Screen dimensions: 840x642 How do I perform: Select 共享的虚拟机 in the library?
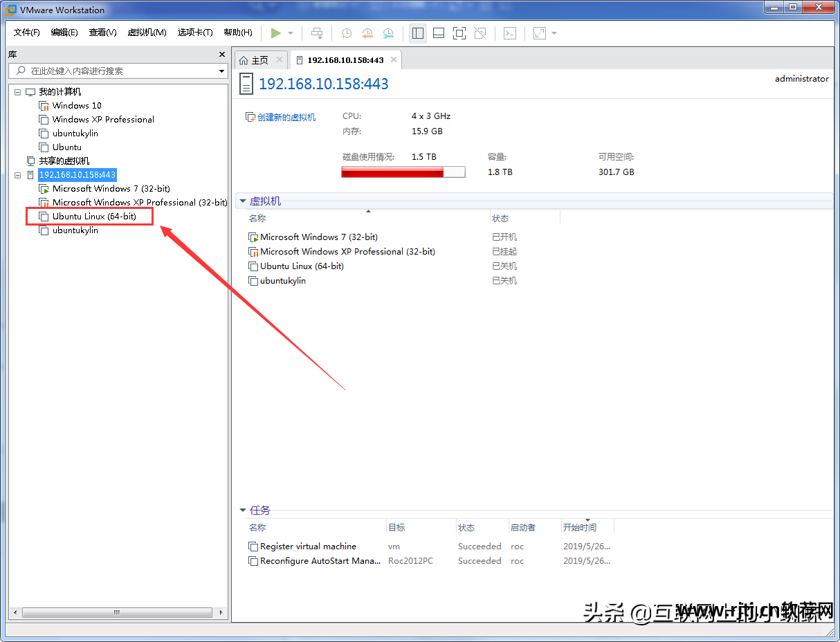[64, 161]
